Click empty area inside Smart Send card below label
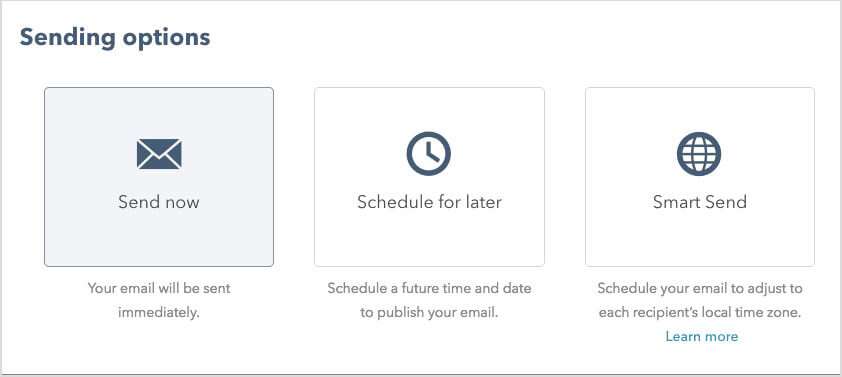Image resolution: width=842 pixels, height=377 pixels. (700, 239)
